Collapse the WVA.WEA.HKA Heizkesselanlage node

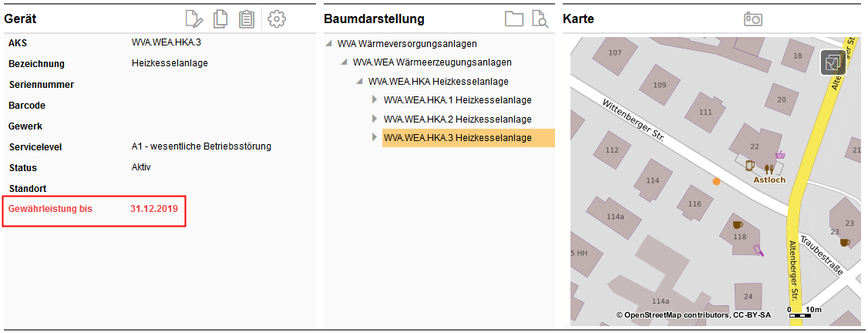click(360, 81)
